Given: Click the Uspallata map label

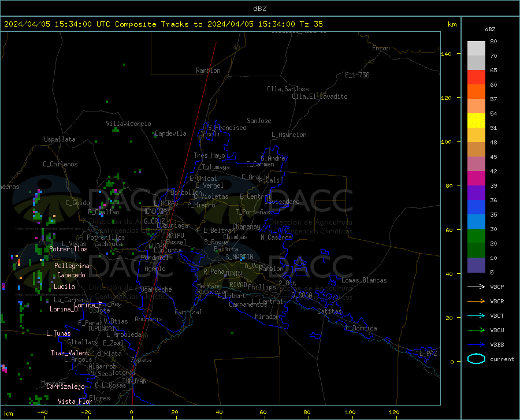Looking at the screenshot, I should coord(60,139).
